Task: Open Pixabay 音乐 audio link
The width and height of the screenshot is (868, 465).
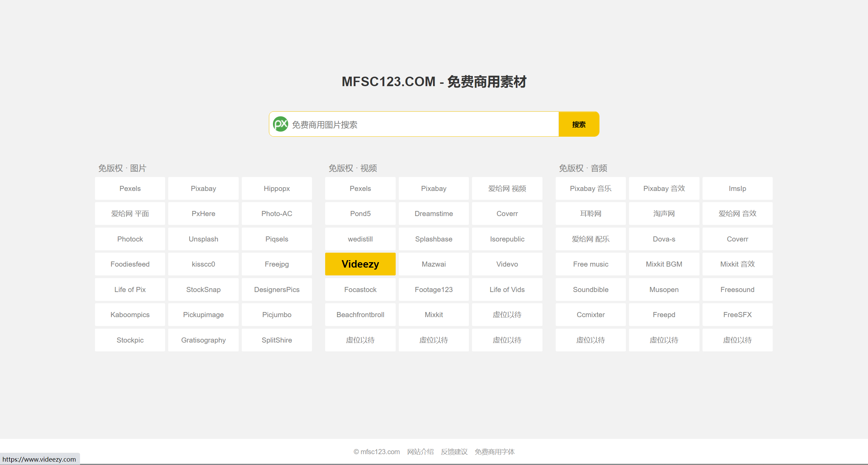Action: (x=590, y=188)
